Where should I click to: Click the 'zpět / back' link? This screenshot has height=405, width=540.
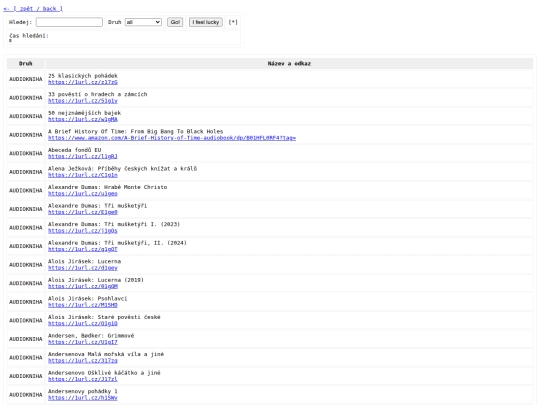click(x=33, y=9)
